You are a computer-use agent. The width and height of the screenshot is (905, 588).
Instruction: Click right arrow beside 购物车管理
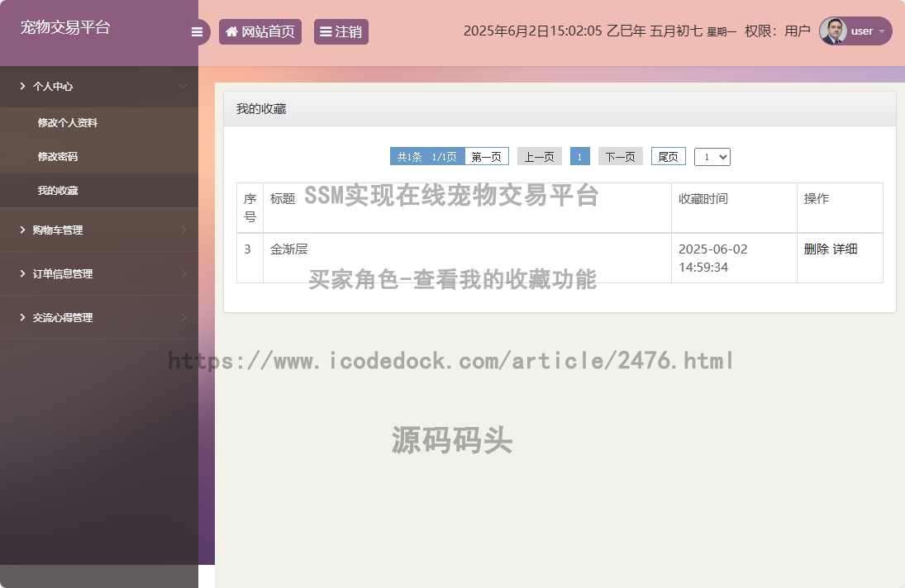pyautogui.click(x=183, y=230)
